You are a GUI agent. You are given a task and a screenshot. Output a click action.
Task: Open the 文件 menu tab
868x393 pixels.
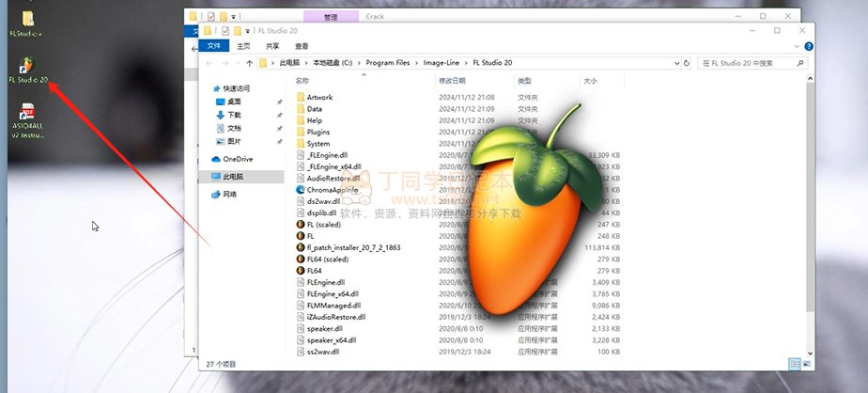point(213,46)
